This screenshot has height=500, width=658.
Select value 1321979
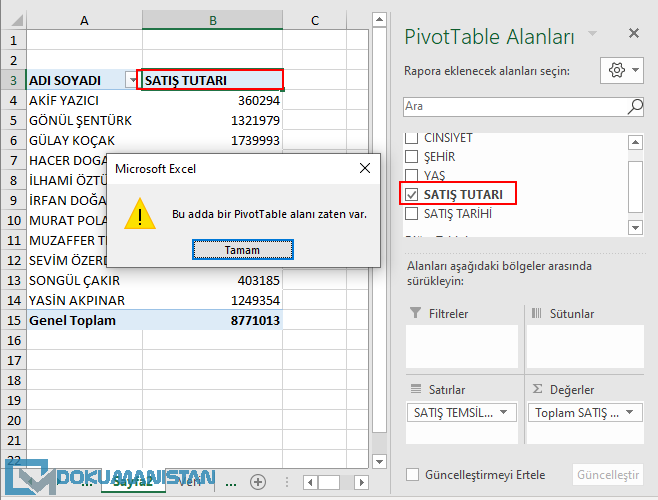[213, 120]
